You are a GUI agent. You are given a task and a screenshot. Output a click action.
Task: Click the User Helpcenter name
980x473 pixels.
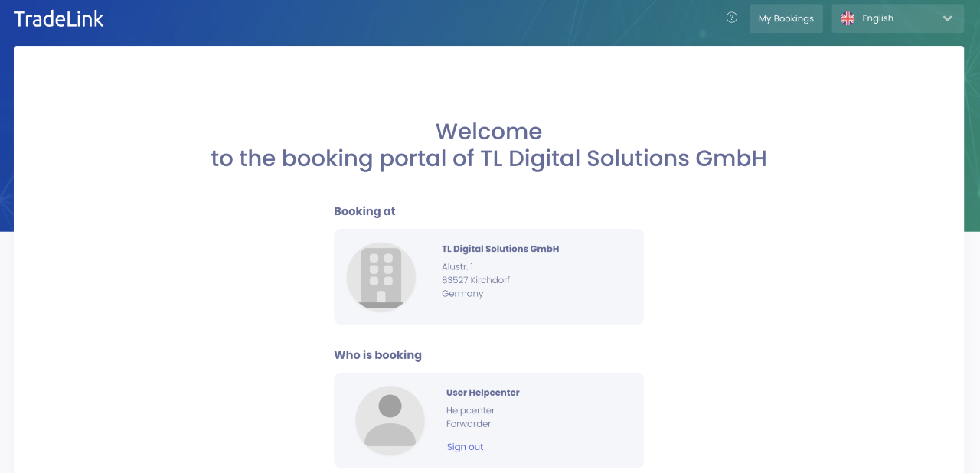click(482, 393)
